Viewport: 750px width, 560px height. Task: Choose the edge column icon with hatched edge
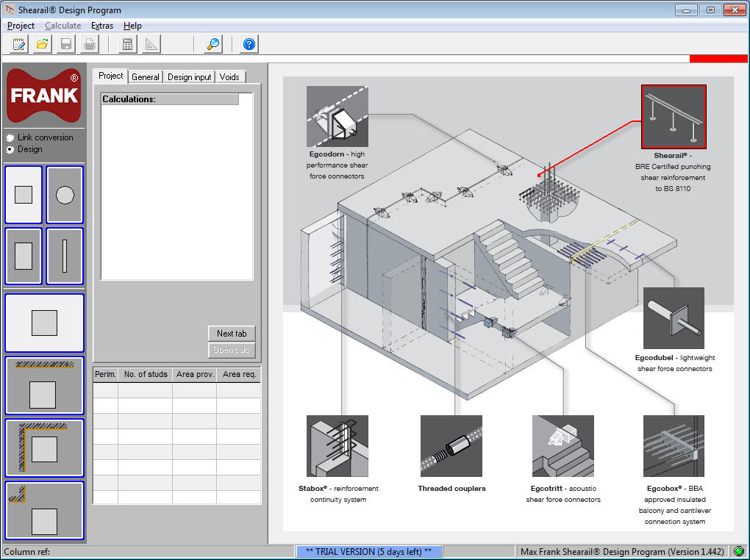(x=44, y=385)
